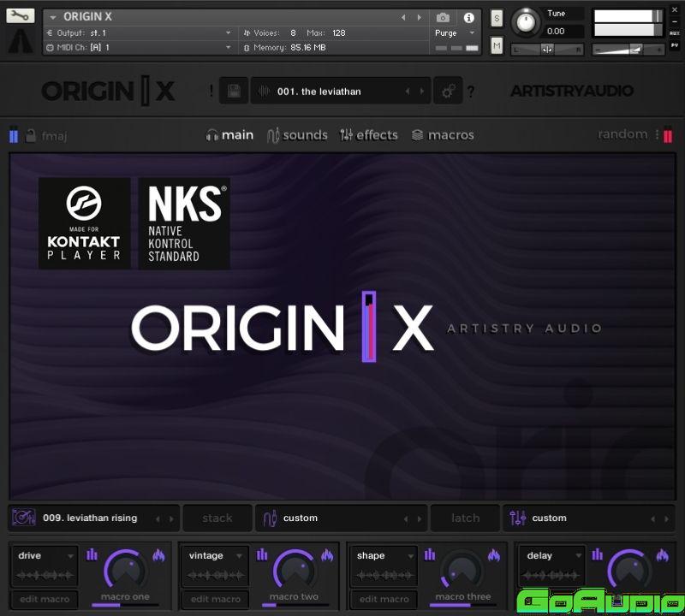Click the mixer sliders icon on effects custom selector

pyautogui.click(x=518, y=518)
